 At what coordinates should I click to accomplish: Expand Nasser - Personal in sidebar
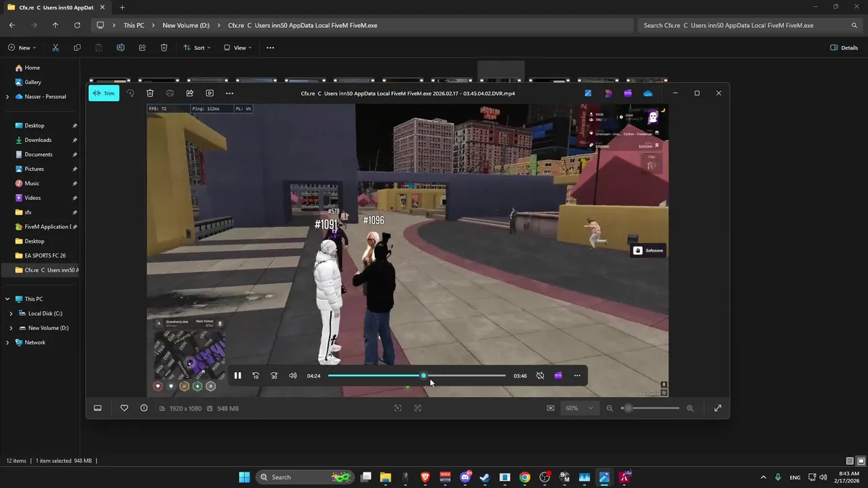(x=7, y=97)
